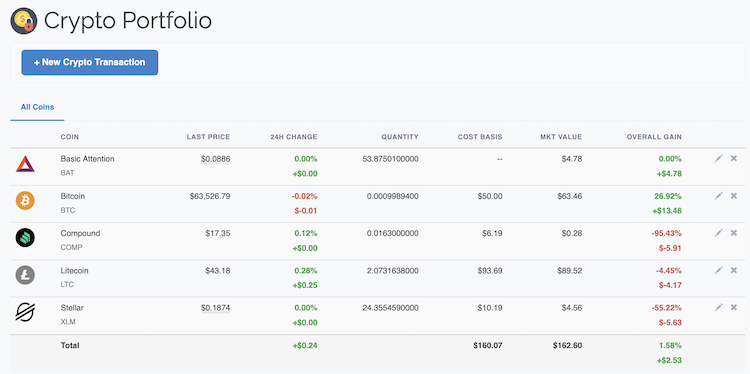Click the 2.0731638000 Litecoin quantity
The width and height of the screenshot is (750, 374).
(393, 271)
